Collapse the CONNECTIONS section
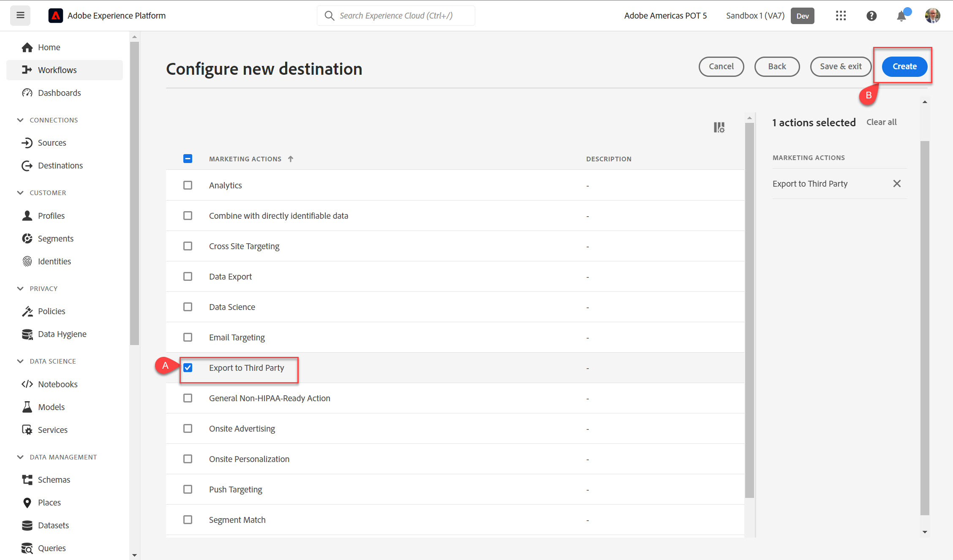The image size is (953, 560). pos(20,120)
